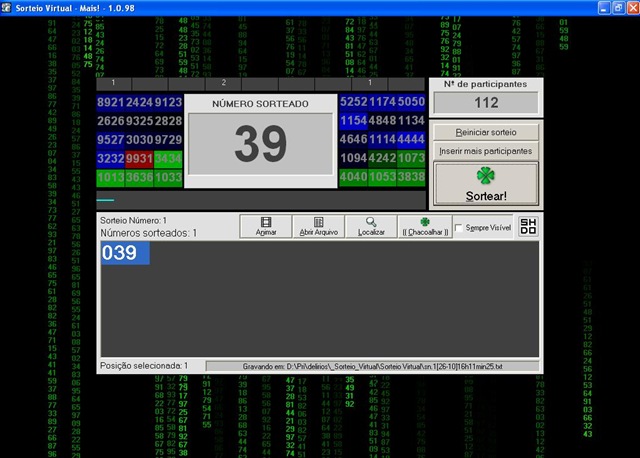Click grid cell 4242
The width and height of the screenshot is (640, 458).
click(382, 158)
